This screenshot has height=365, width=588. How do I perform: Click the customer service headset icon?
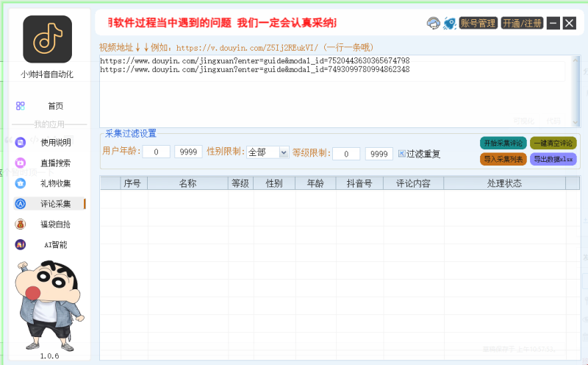tap(433, 24)
